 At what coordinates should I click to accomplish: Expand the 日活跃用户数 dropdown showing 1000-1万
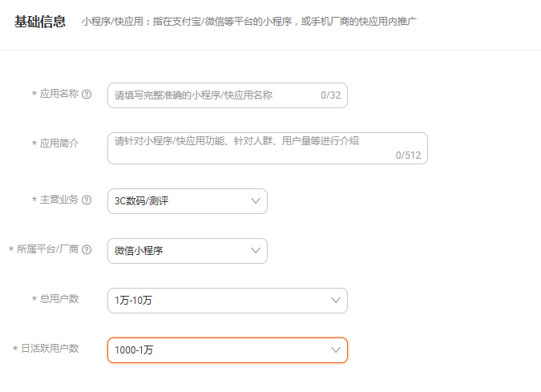pyautogui.click(x=228, y=350)
